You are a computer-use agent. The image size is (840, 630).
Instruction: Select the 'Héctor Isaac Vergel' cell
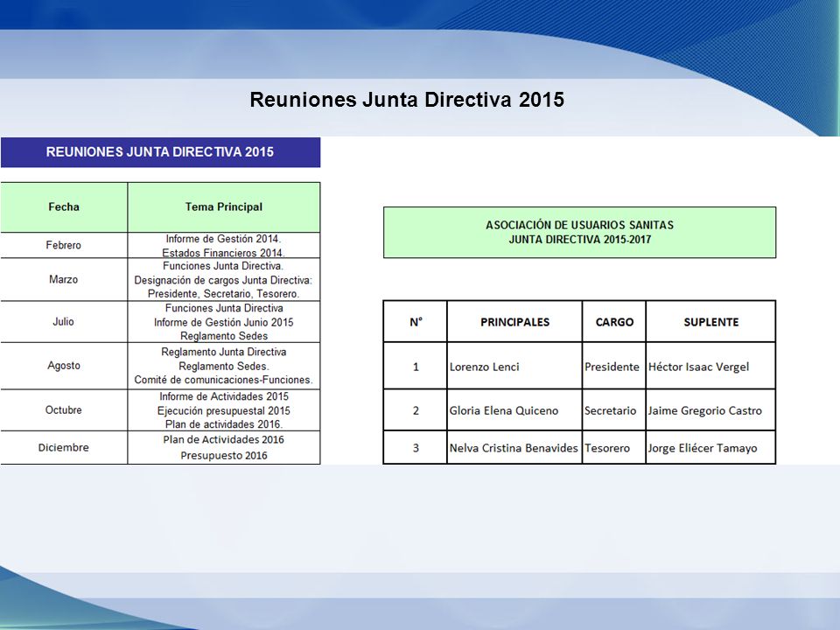[x=710, y=367]
